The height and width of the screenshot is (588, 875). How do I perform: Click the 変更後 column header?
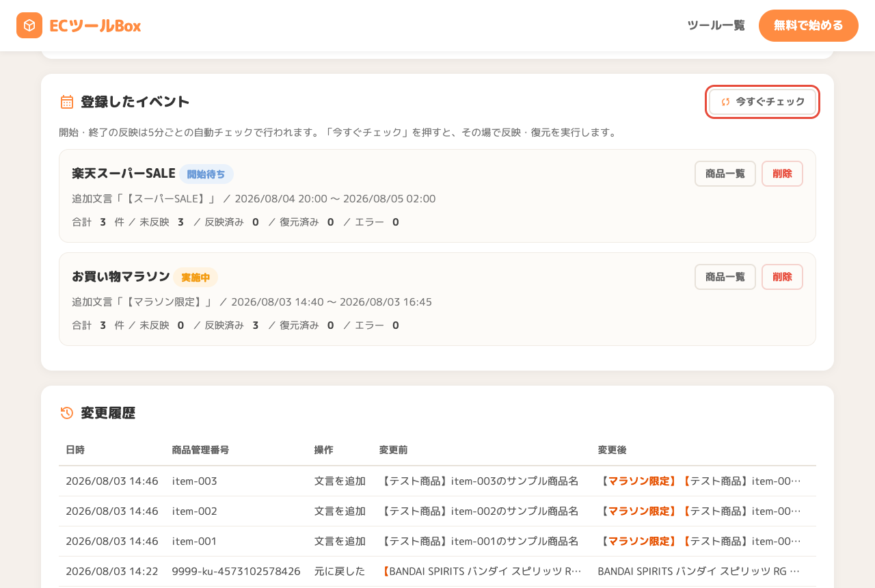[x=612, y=450]
